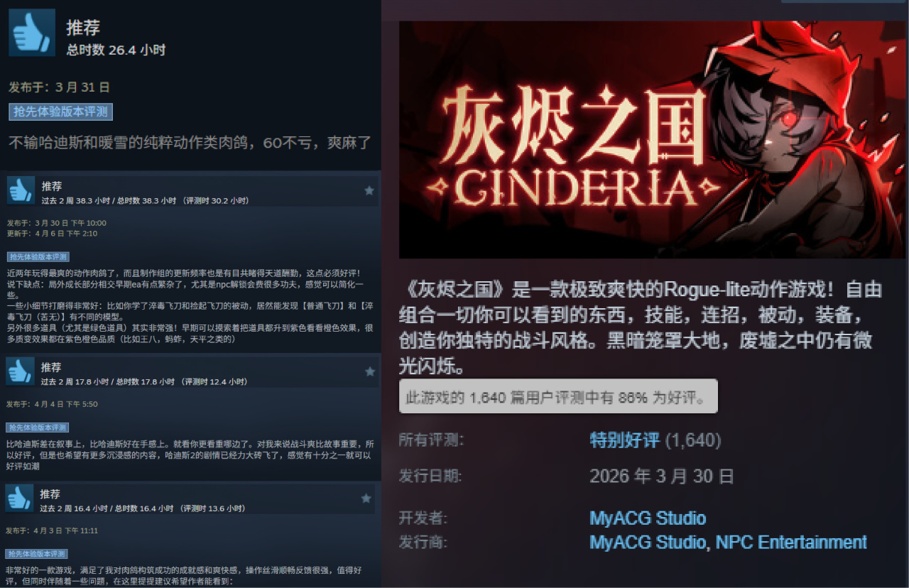Click star icon on the 17.8 hours review
909x588 pixels.
[x=369, y=371]
